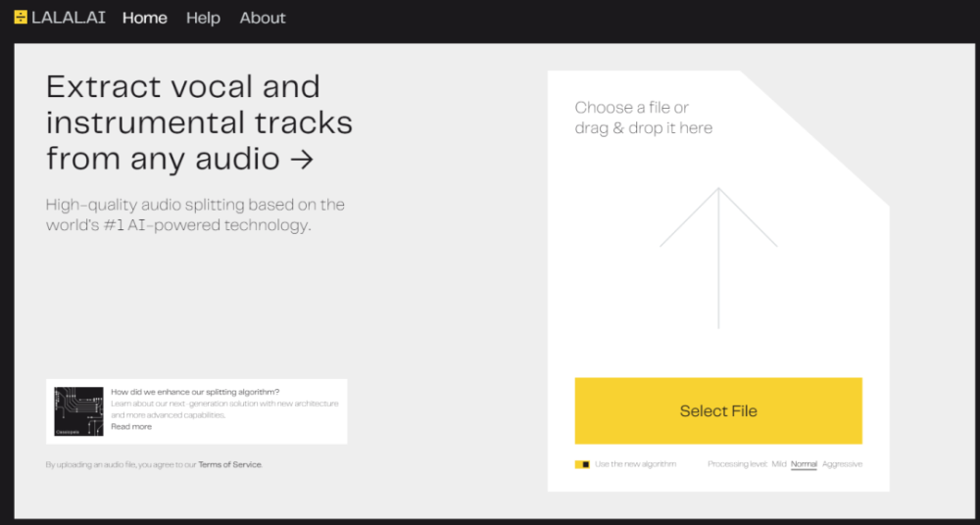980x525 pixels.
Task: Open the Home menu item
Action: coord(145,19)
